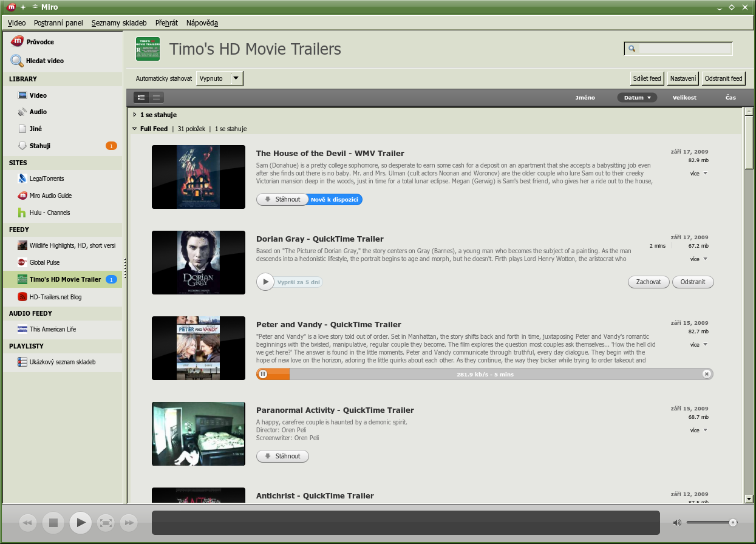
Task: Skip to next item in player
Action: point(129,522)
